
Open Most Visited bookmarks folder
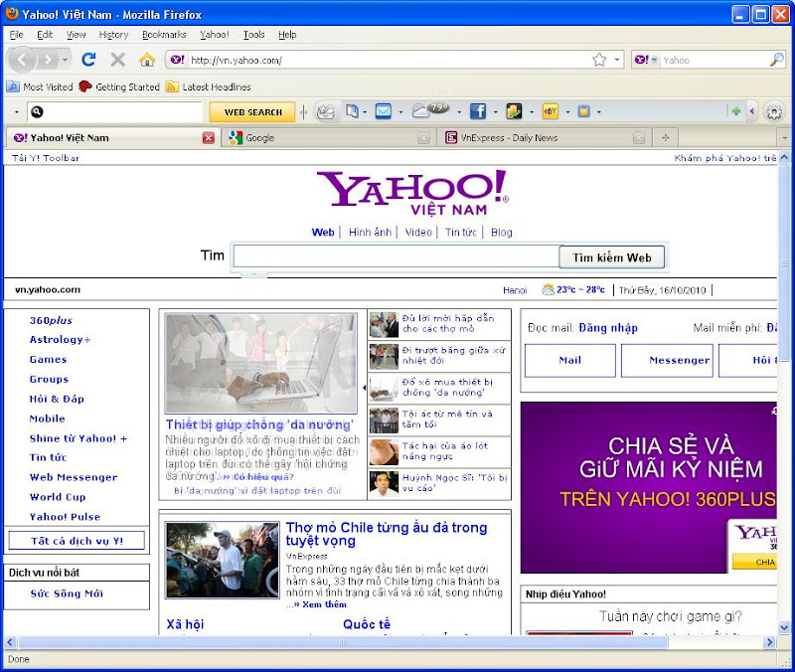tap(40, 86)
